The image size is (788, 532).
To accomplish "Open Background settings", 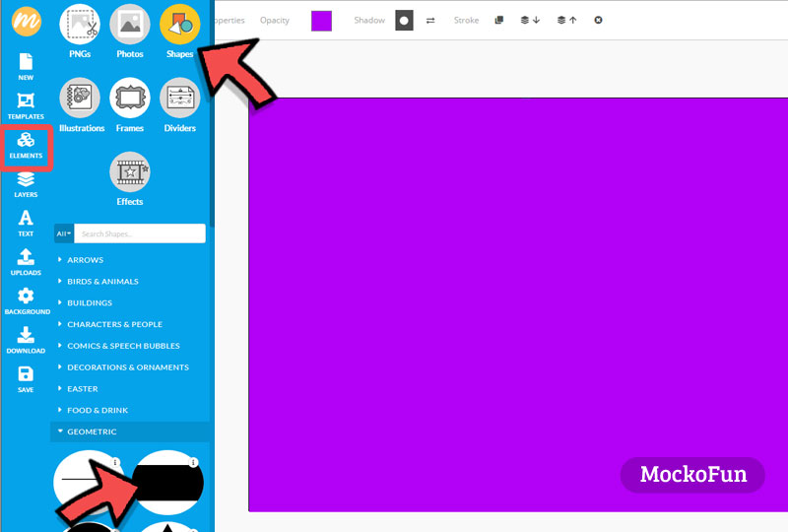I will 27,301.
